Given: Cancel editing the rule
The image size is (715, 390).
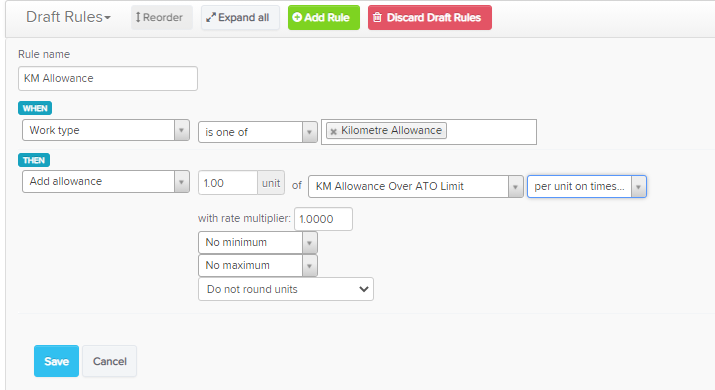Looking at the screenshot, I should pos(109,361).
